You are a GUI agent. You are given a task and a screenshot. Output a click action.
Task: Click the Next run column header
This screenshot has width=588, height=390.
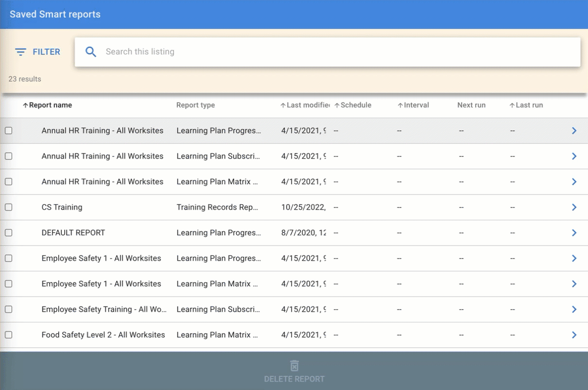471,105
